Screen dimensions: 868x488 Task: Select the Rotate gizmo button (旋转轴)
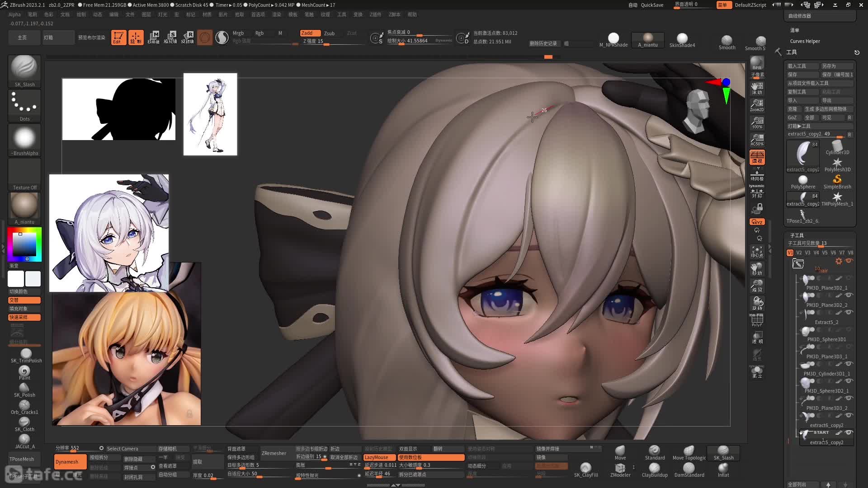pos(188,38)
